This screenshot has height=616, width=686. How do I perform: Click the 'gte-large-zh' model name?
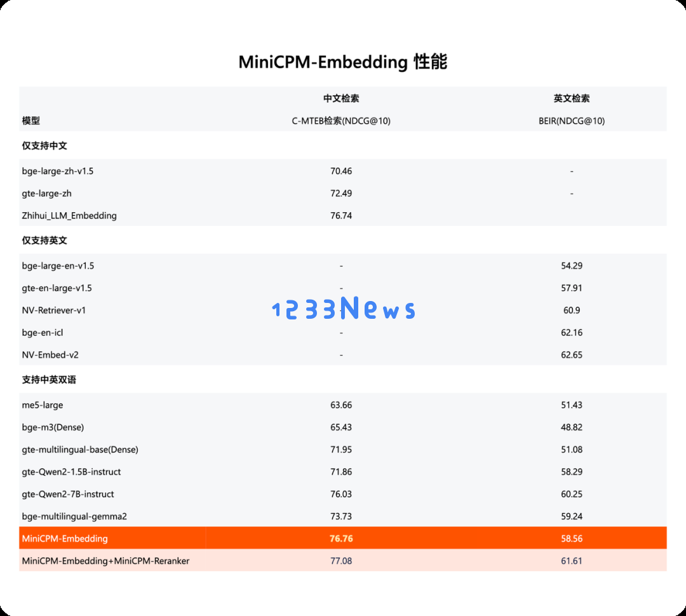click(46, 194)
